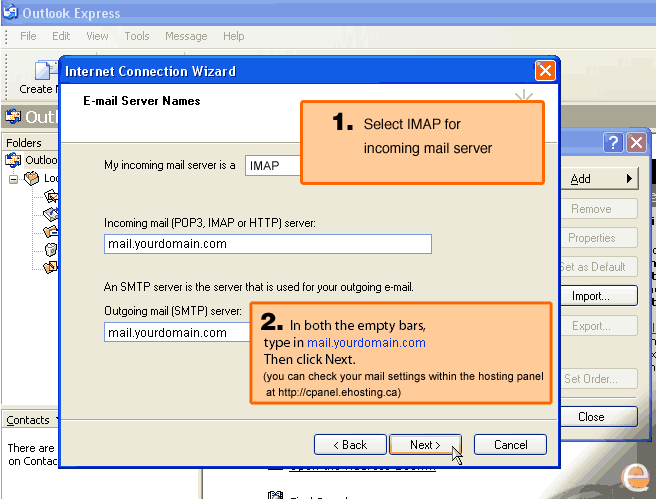Image resolution: width=657 pixels, height=500 pixels.
Task: Click Remove in the accounts dialog
Action: click(x=600, y=209)
